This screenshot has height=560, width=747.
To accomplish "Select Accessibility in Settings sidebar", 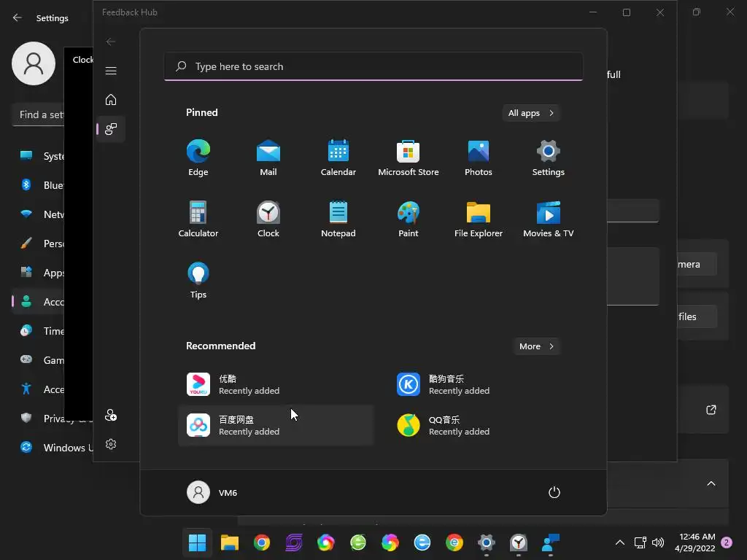I will [38, 389].
